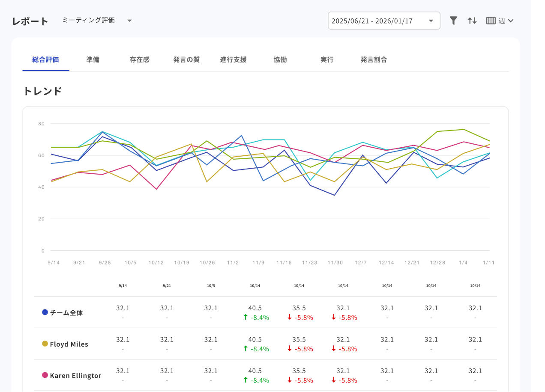545x392 pixels.
Task: Click the blue チーム全体 color dot
Action: click(45, 312)
